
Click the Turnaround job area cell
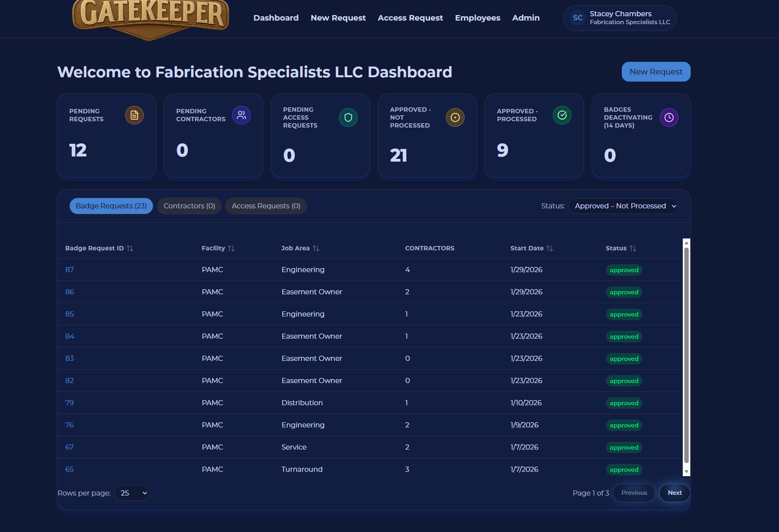coord(302,469)
